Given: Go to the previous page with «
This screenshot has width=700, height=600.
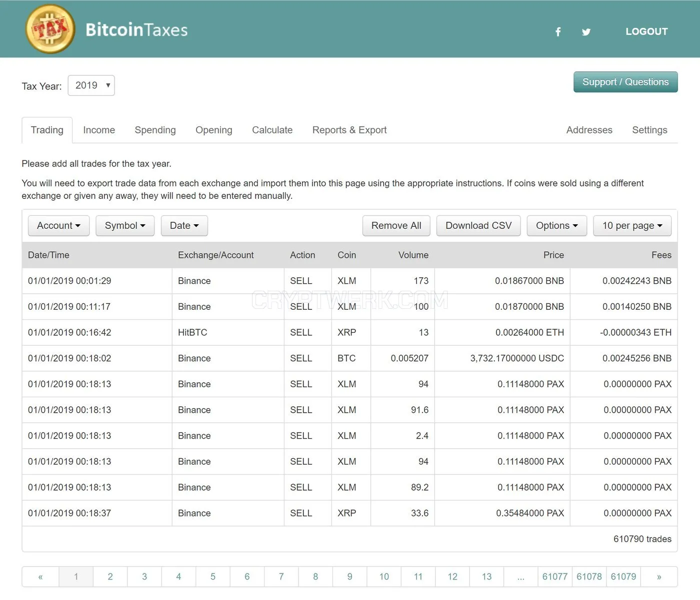Looking at the screenshot, I should 40,577.
